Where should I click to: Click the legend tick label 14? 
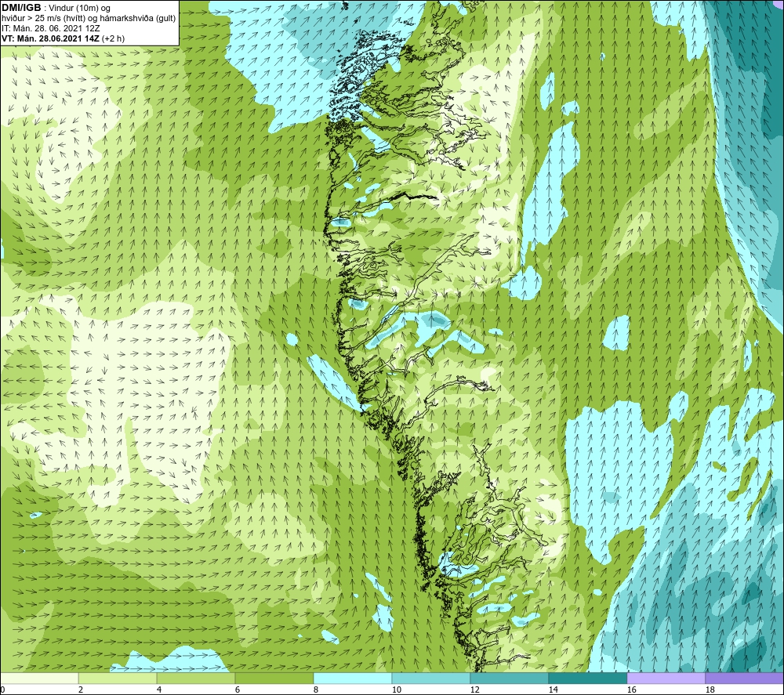(x=553, y=690)
